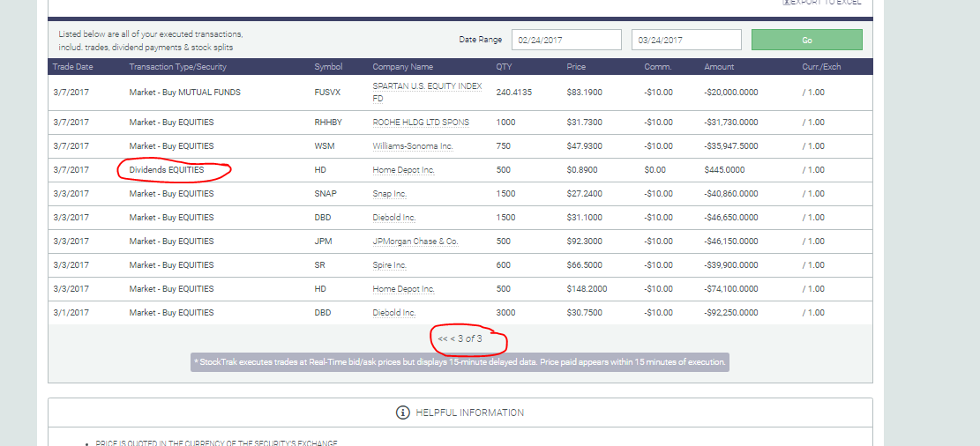Click the HELPFUL INFORMATION heading
This screenshot has height=446, width=980.
(x=469, y=413)
